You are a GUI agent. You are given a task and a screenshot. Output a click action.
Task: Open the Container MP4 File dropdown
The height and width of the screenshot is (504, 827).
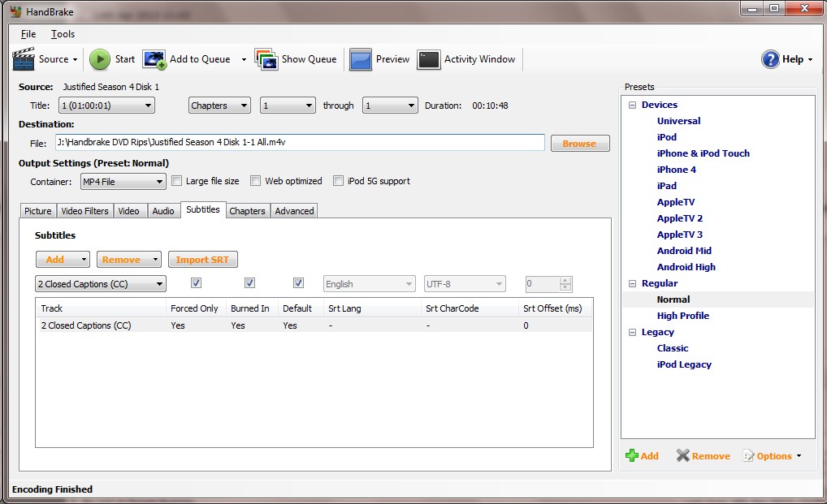(x=123, y=182)
